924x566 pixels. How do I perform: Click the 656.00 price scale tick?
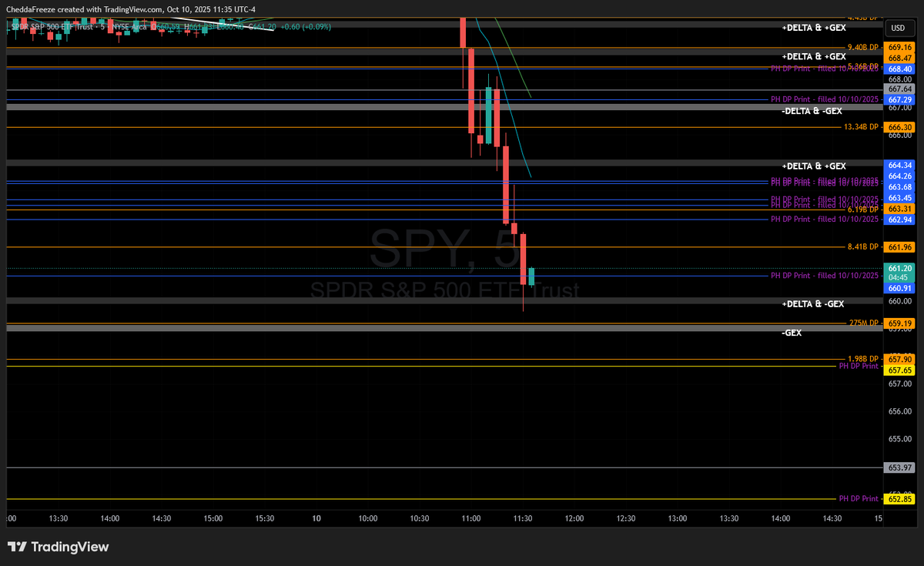click(x=899, y=411)
